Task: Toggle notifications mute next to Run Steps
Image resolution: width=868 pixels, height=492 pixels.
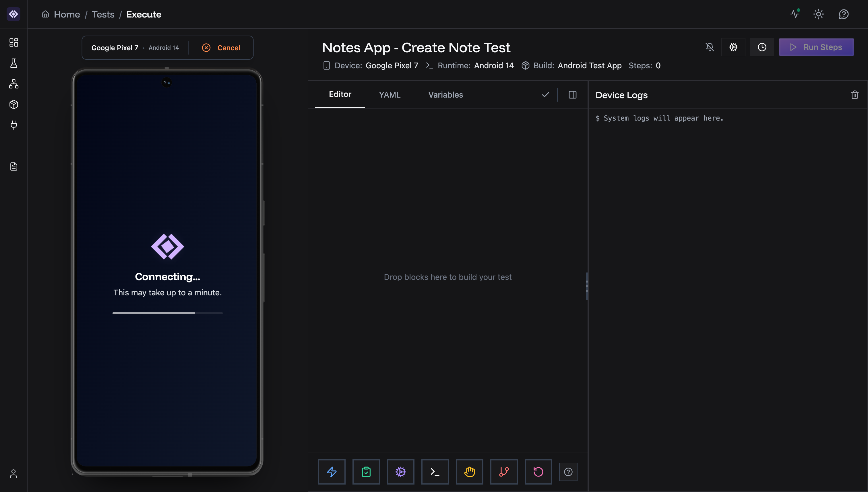Action: pyautogui.click(x=710, y=47)
